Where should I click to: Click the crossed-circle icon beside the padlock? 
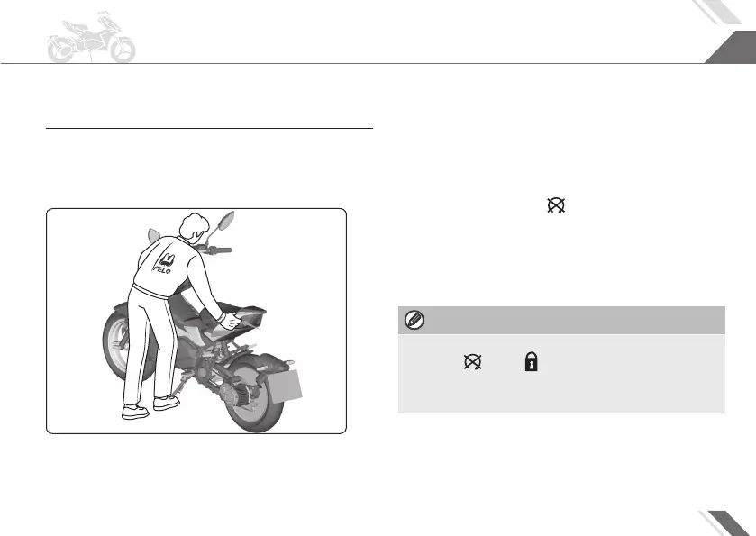pyautogui.click(x=472, y=362)
